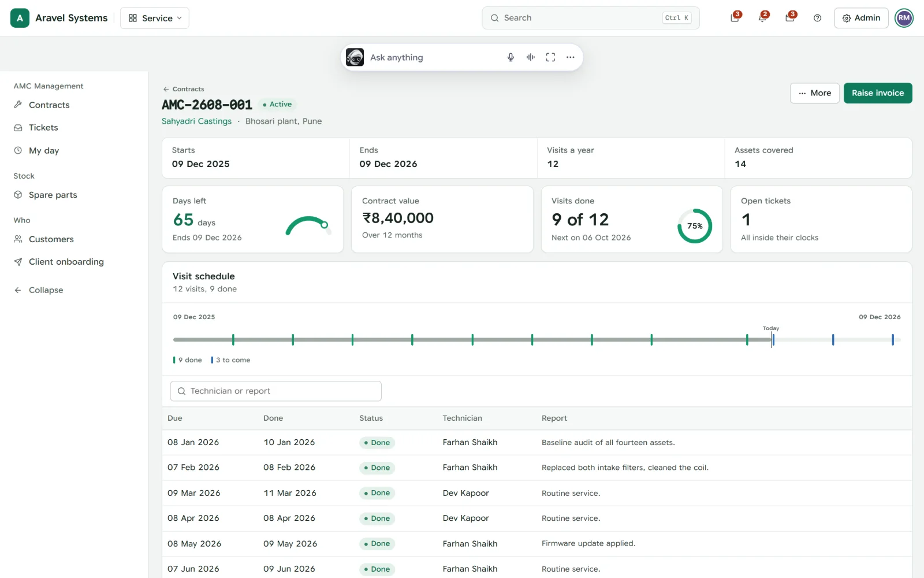Click the Active status badge

click(x=277, y=105)
